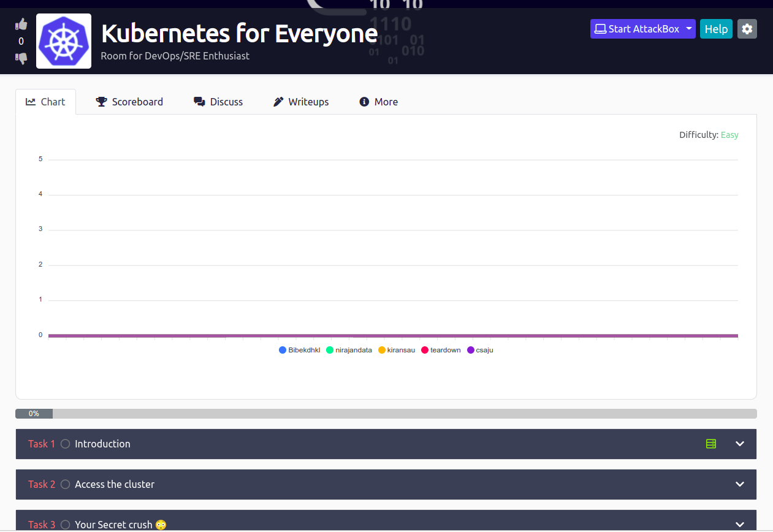Open the Help button
This screenshot has height=532, width=773.
[x=716, y=29]
